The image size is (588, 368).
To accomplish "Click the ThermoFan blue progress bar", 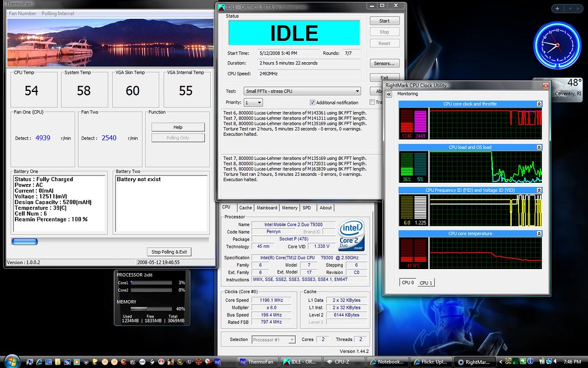I will (x=25, y=241).
